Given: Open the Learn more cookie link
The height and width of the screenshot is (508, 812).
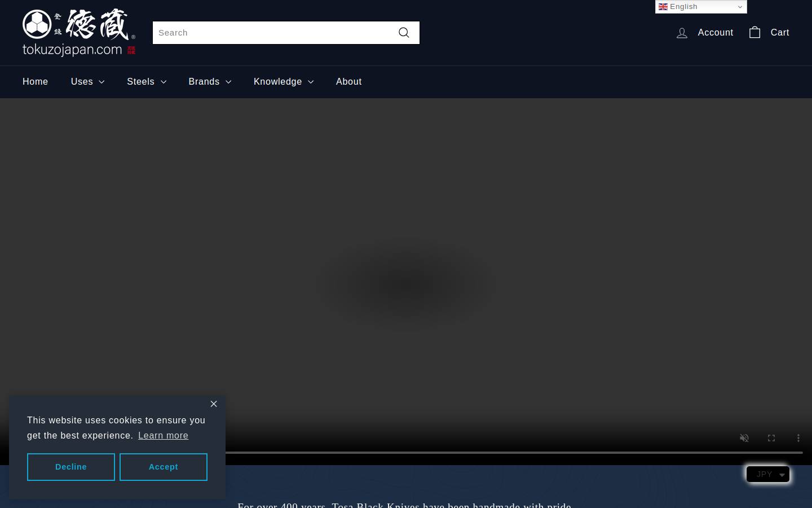Looking at the screenshot, I should click(163, 436).
